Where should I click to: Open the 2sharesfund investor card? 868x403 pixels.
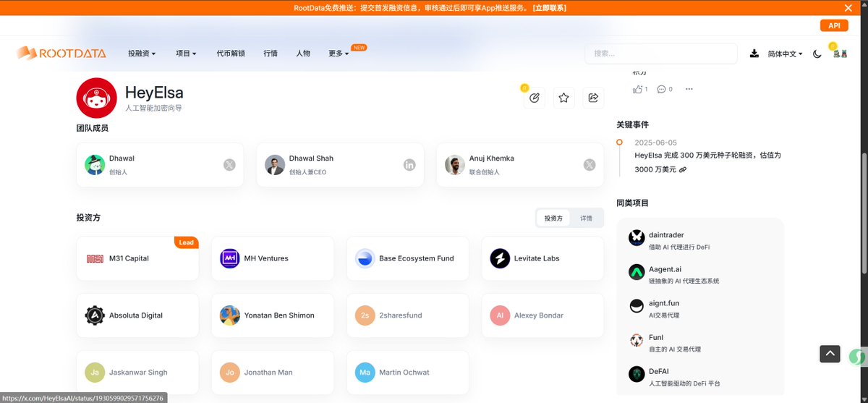click(x=408, y=315)
